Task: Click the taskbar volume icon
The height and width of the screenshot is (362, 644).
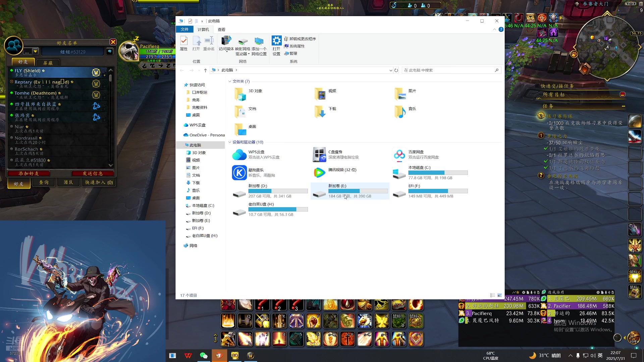Action: (x=593, y=356)
